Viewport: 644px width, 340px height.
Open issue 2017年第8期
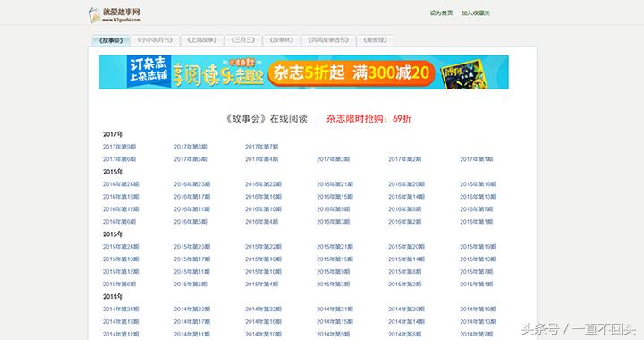pyautogui.click(x=191, y=147)
